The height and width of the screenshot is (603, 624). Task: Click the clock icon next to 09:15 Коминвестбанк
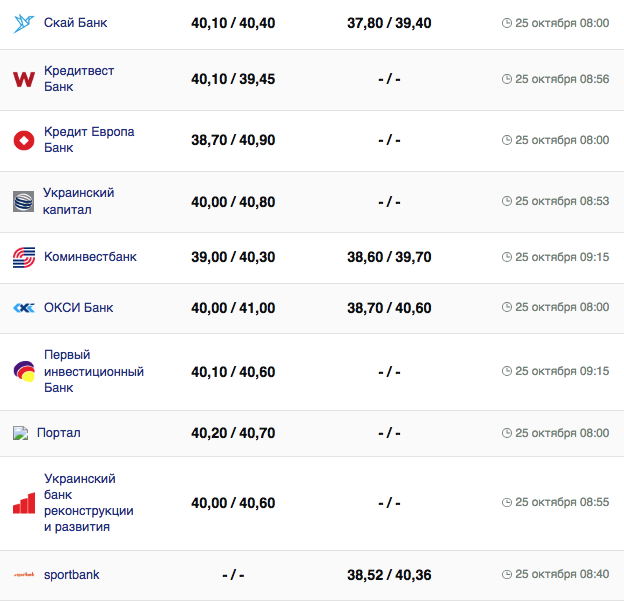(506, 258)
